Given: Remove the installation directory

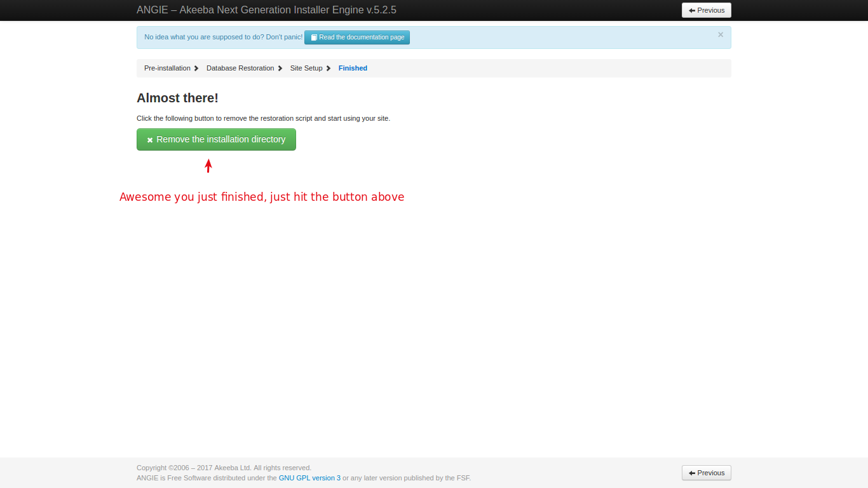Looking at the screenshot, I should pos(216,140).
